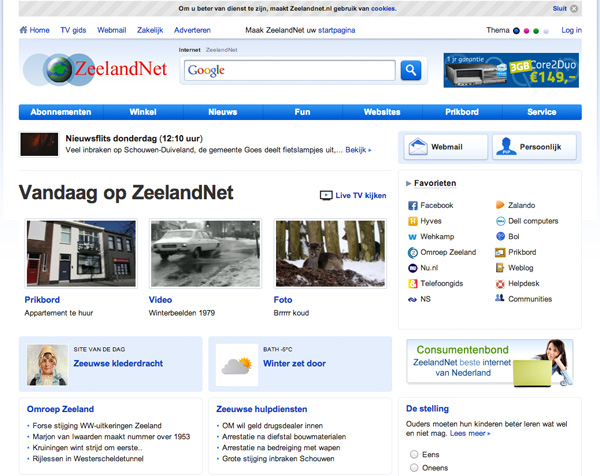600x476 pixels.
Task: Click the Log in link
Action: pos(571,31)
